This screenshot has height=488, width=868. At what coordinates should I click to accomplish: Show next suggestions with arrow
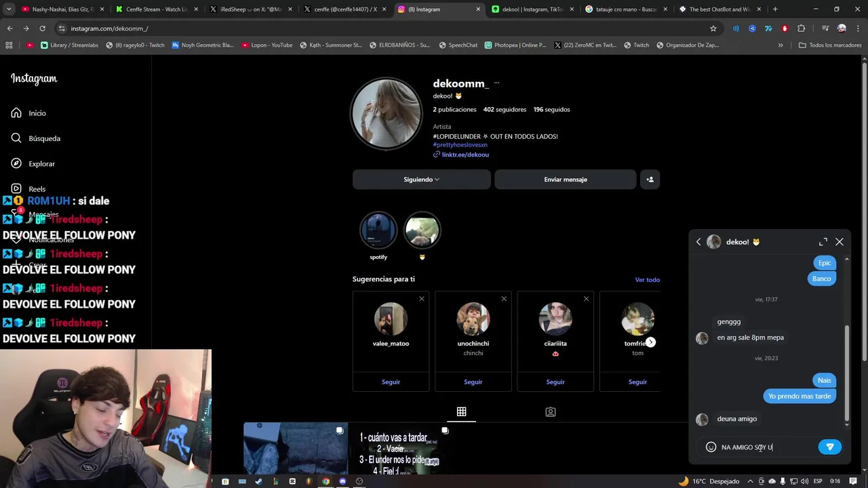tap(650, 342)
